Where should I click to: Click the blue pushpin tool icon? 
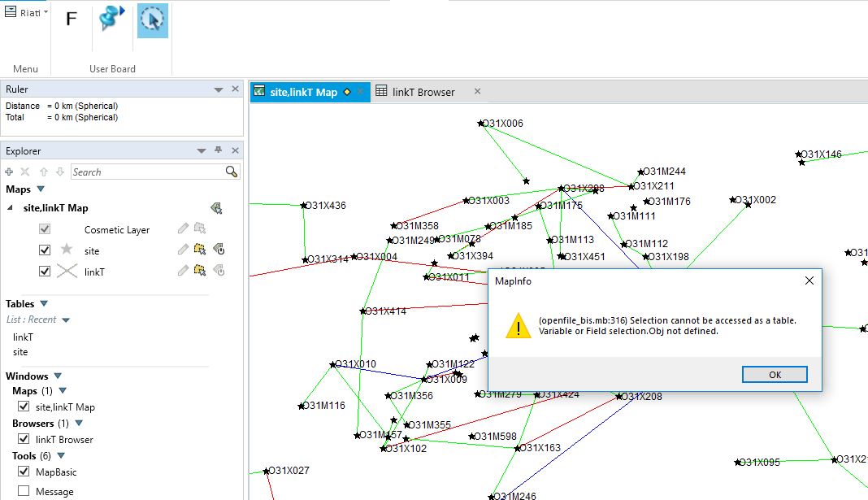coord(112,18)
